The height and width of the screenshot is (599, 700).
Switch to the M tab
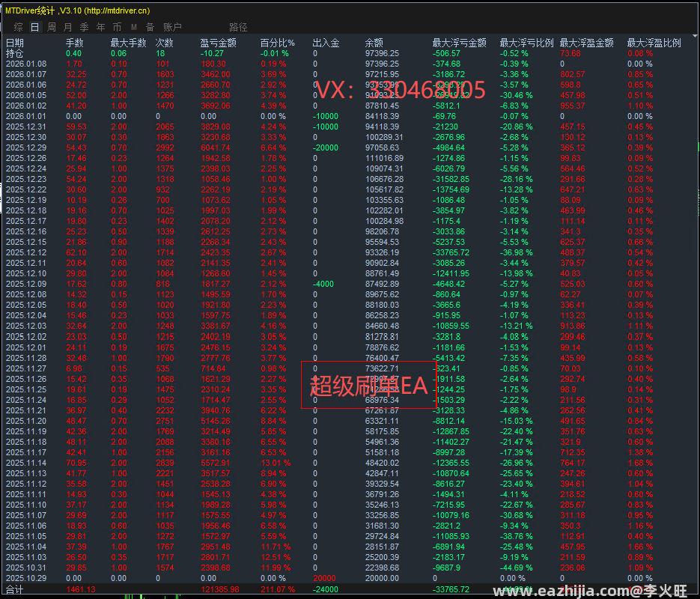(133, 27)
